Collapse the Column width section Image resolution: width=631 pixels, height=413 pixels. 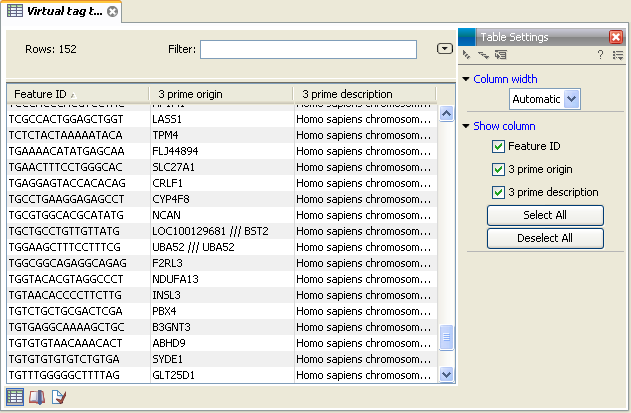(466, 79)
